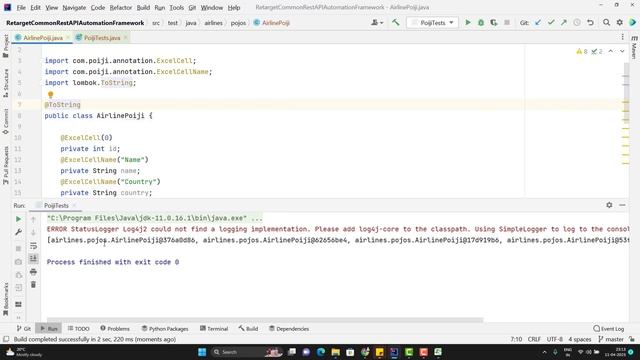Open the Commit side tool window

[6, 121]
